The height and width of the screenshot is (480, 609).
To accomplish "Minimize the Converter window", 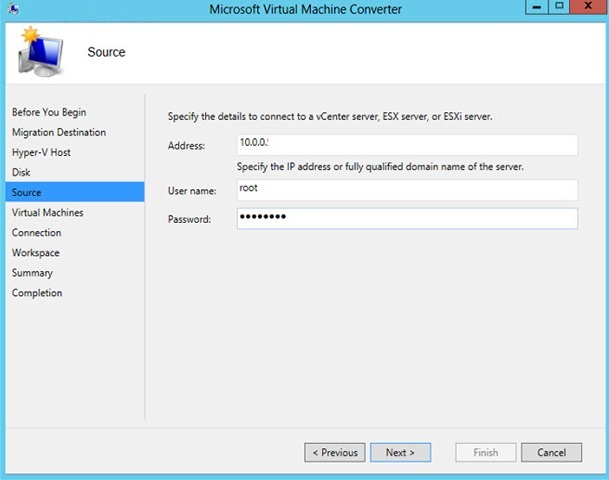I will click(537, 7).
